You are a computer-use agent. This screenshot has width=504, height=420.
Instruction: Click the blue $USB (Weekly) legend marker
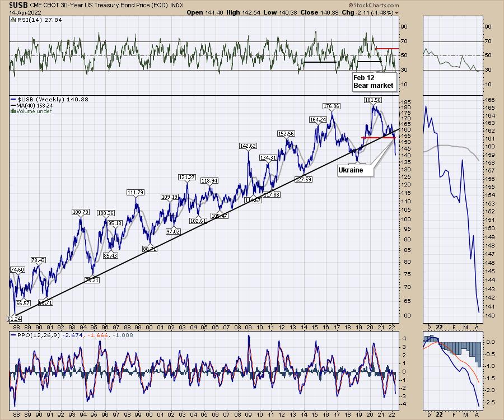coord(12,100)
